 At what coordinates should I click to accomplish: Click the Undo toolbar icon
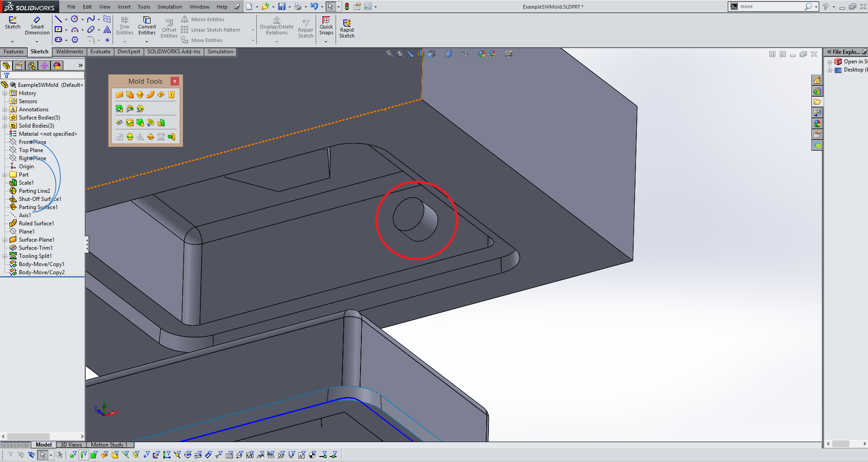314,6
